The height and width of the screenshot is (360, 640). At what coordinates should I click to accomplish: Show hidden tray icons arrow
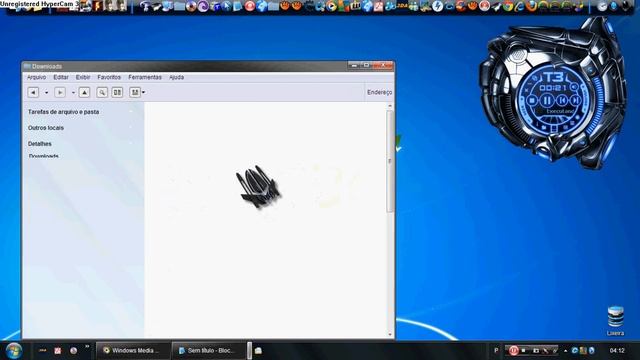click(565, 351)
